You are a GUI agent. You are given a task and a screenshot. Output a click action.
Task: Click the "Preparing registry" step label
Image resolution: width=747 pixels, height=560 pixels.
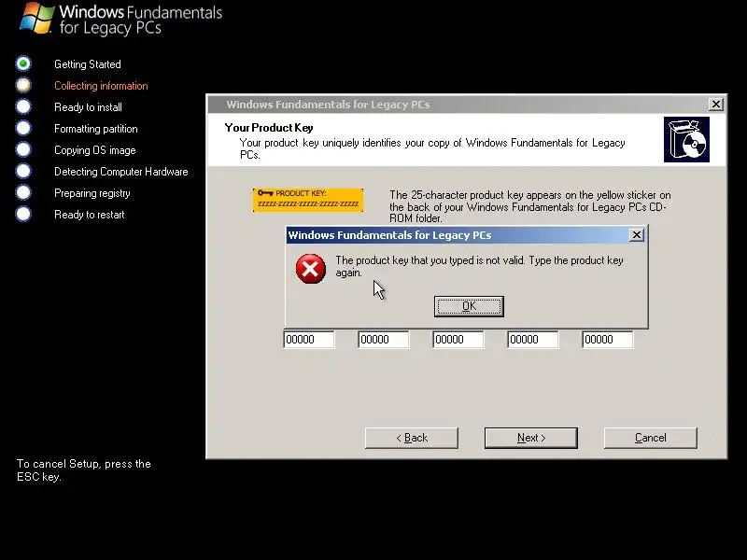tap(92, 193)
